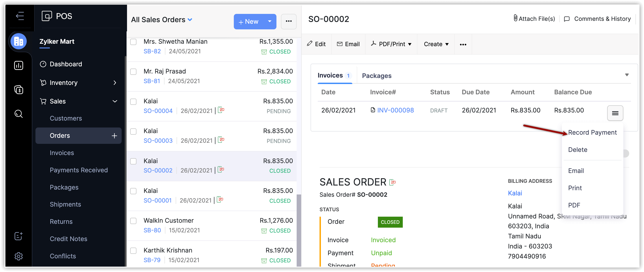The image size is (644, 272).
Task: Check the box for Mr. Raj Prasad order
Action: coord(133,72)
